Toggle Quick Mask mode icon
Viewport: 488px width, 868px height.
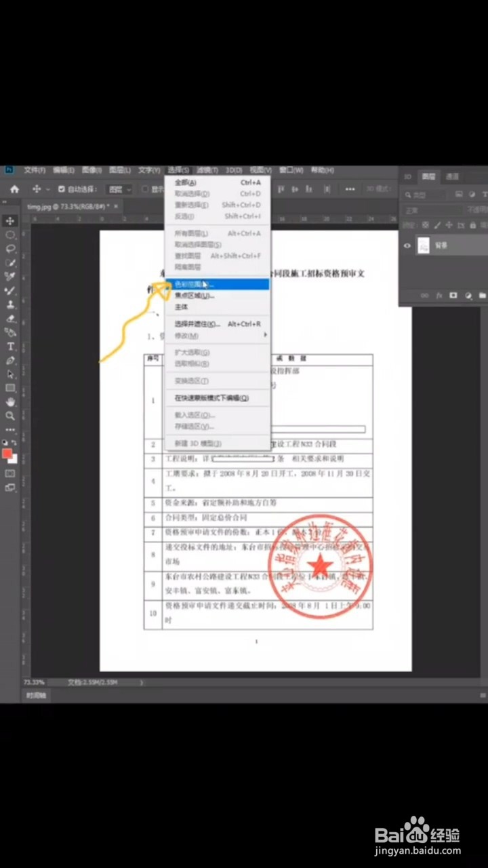coord(10,473)
